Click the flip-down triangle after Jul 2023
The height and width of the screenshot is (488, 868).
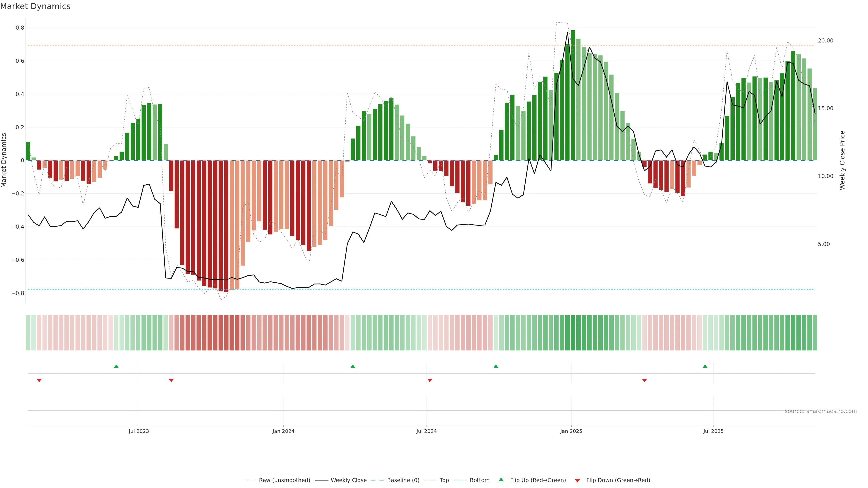171,380
